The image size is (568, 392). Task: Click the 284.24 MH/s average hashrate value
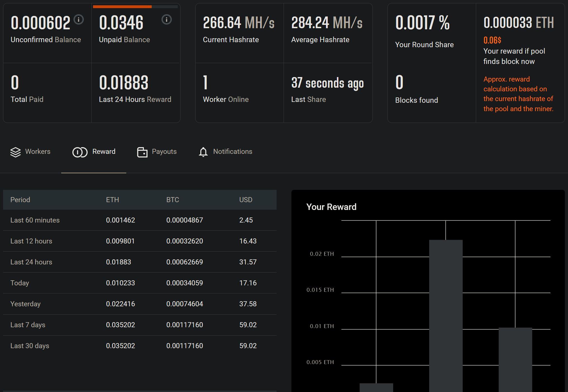click(327, 23)
